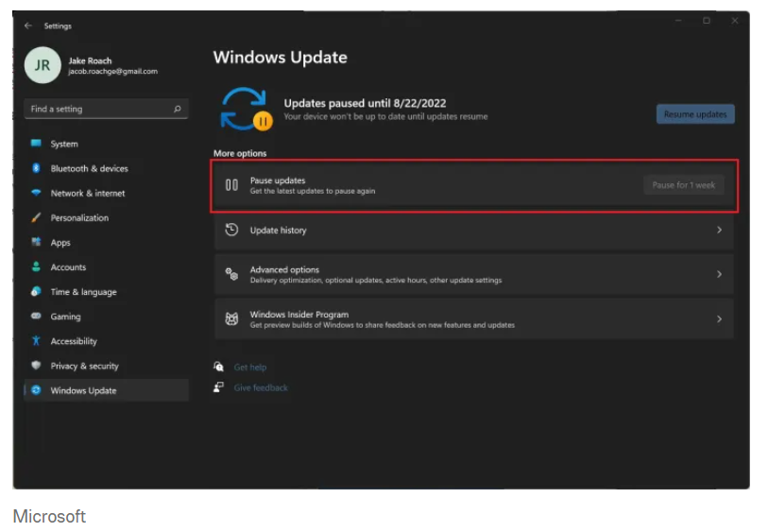
Task: Click the Apps icon in sidebar
Action: click(x=36, y=242)
